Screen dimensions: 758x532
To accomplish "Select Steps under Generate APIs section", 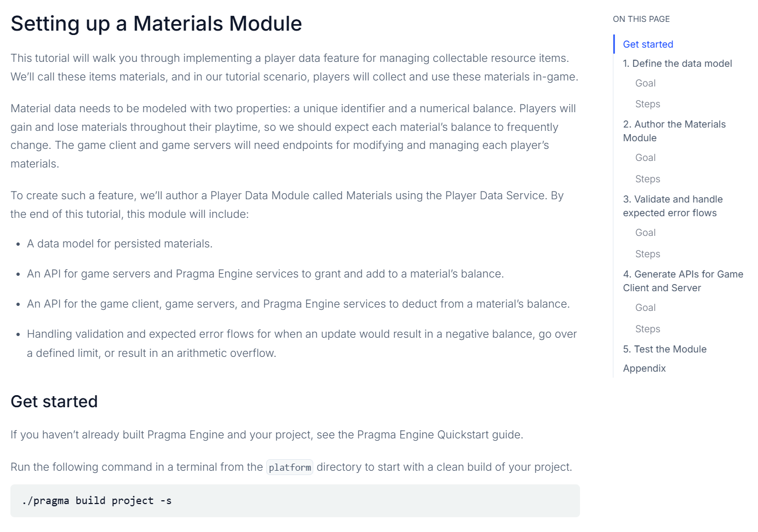I will 647,329.
